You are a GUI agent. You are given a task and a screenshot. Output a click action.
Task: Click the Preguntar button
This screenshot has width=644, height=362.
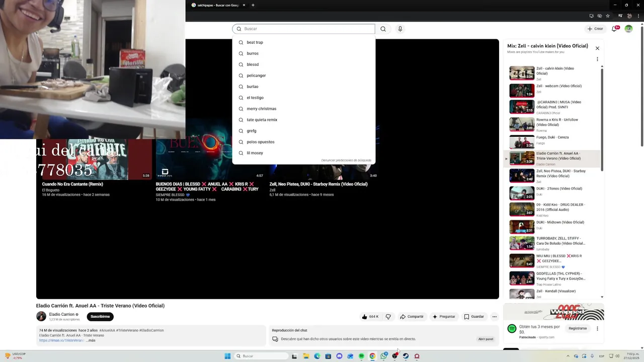444,317
